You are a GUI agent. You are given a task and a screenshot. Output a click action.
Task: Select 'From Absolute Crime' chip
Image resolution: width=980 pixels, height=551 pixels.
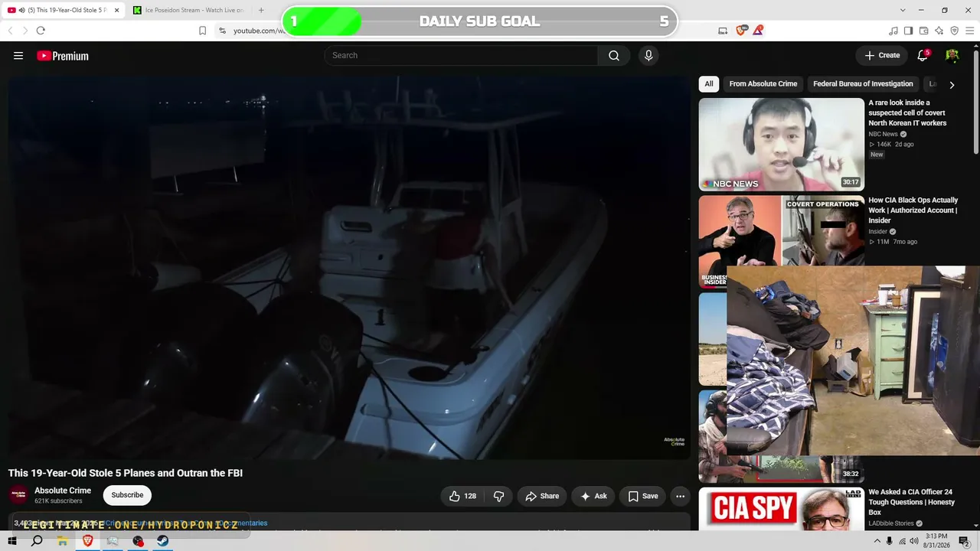(763, 84)
